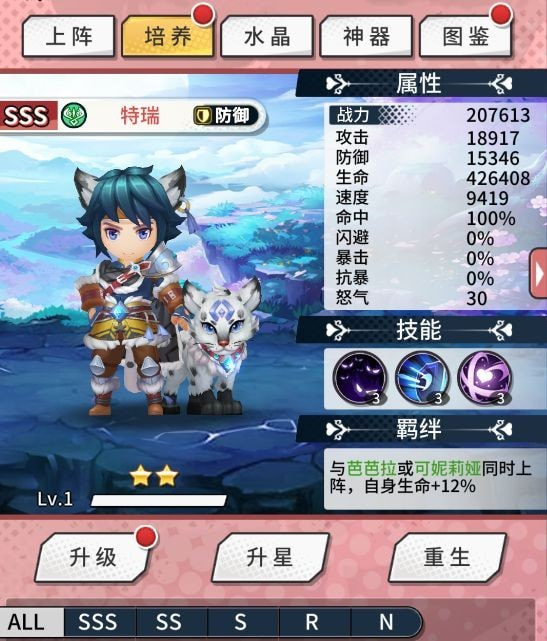Switch to the 上阵 tab
Screen dimensions: 547x641
coord(68,36)
